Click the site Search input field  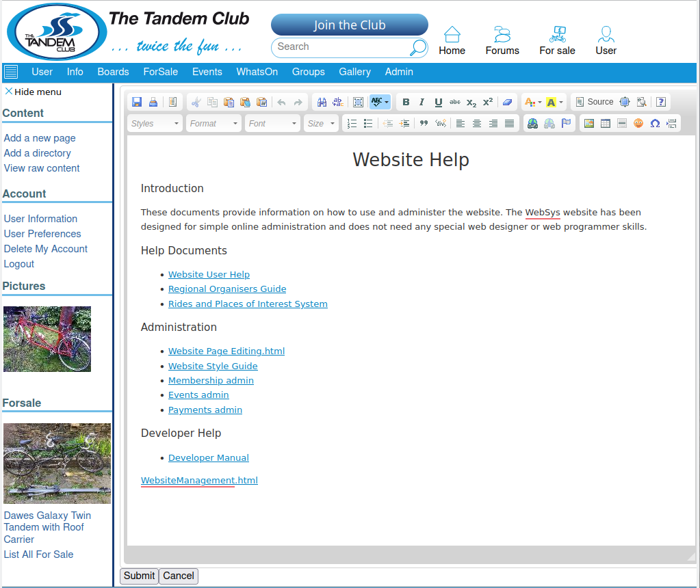pos(341,47)
